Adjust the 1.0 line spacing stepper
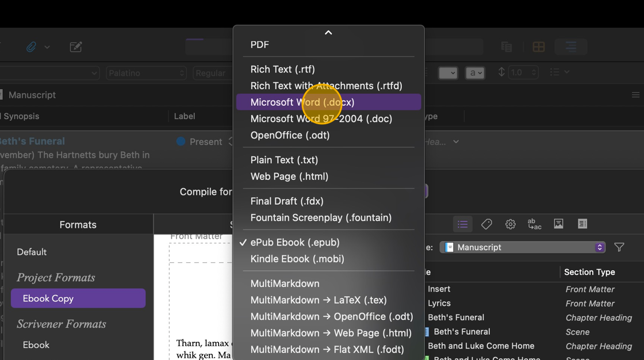Screen dimensions: 644x360 click(534, 72)
